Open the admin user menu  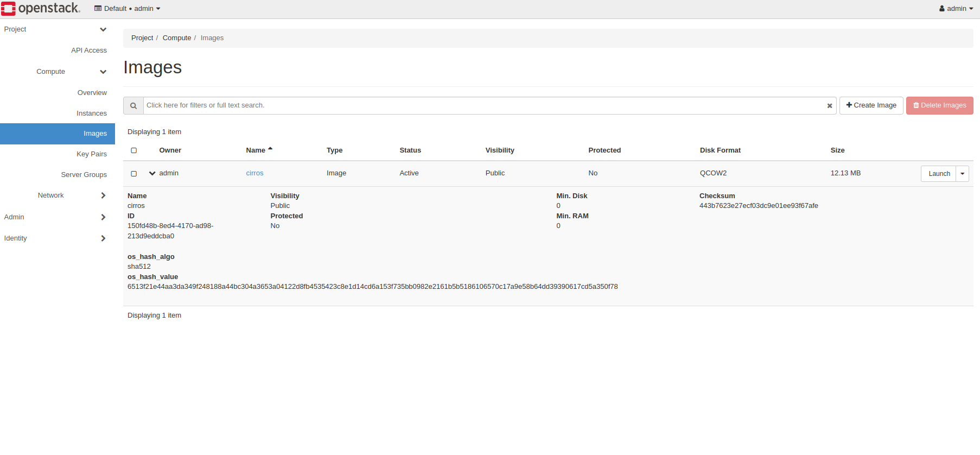956,9
